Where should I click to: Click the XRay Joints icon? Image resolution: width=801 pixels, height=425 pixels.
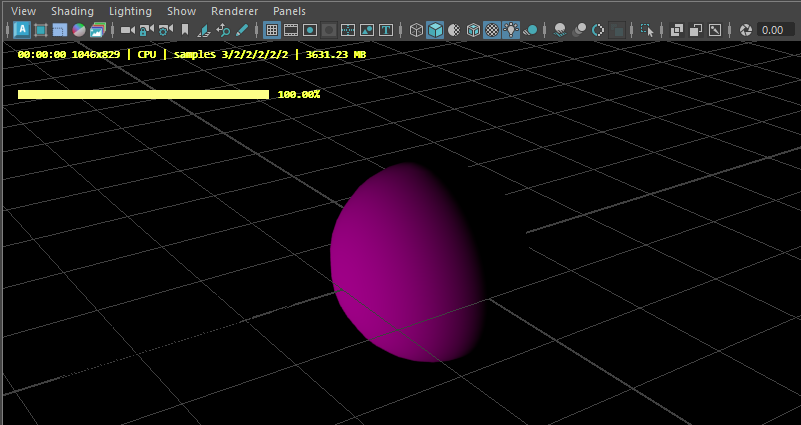(715, 30)
